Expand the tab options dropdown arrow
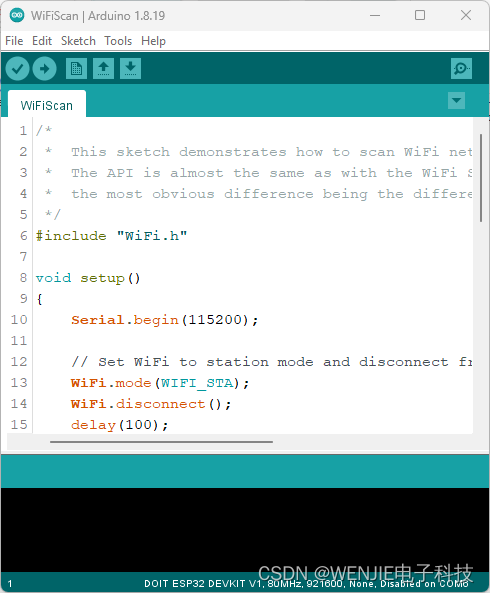Screen dimensions: 490x593 point(456,101)
